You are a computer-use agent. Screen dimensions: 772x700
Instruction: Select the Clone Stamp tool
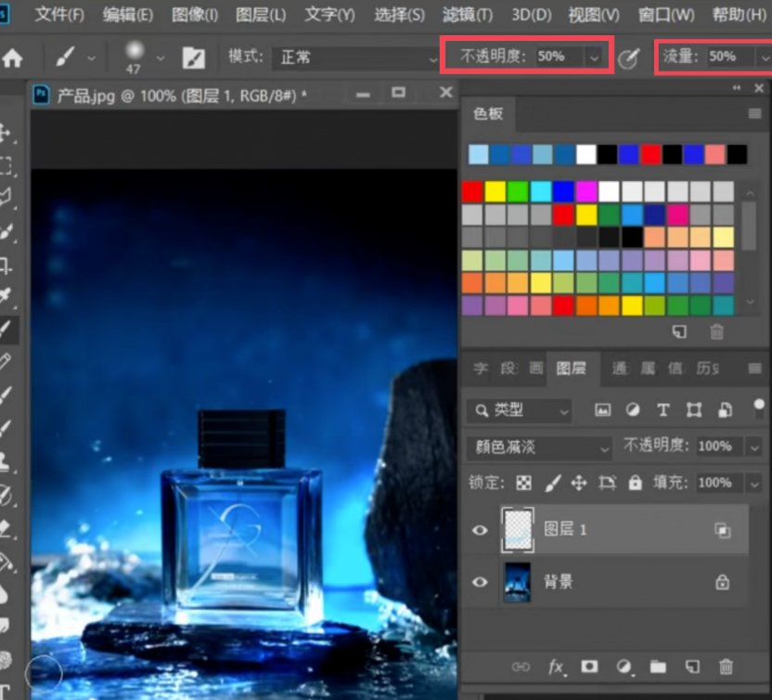[6, 462]
